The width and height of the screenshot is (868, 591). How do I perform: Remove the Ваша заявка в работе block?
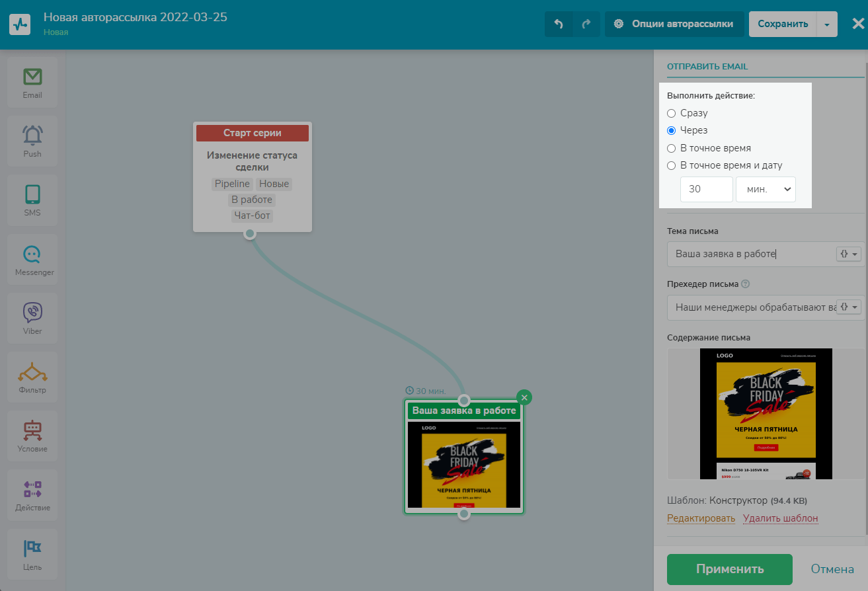[524, 397]
